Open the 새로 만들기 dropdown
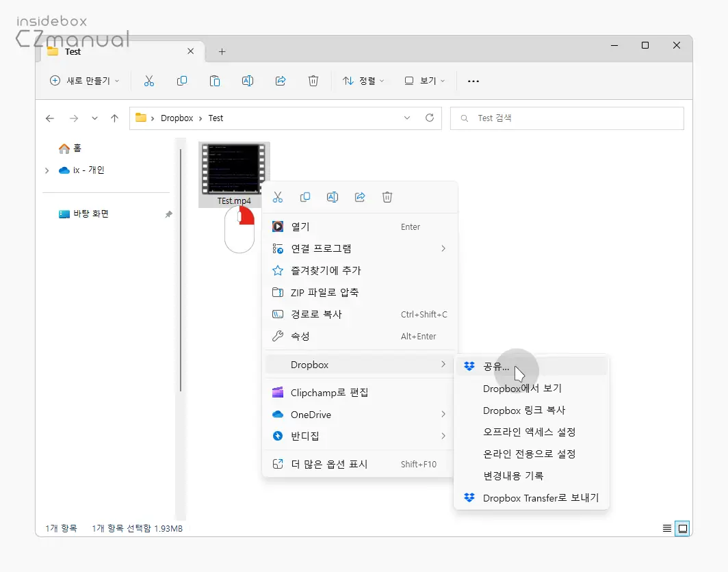728x572 pixels. point(85,81)
